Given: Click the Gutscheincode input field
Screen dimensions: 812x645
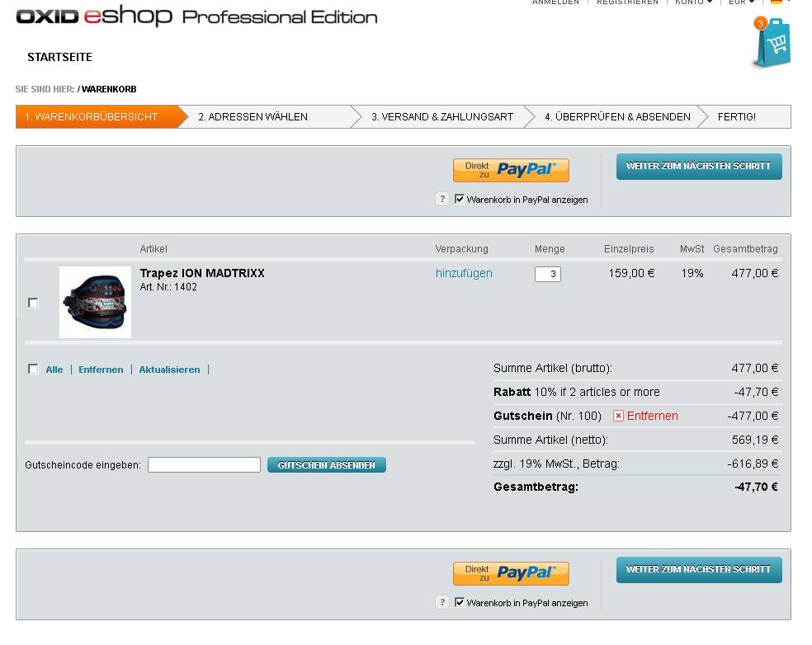Looking at the screenshot, I should [204, 464].
